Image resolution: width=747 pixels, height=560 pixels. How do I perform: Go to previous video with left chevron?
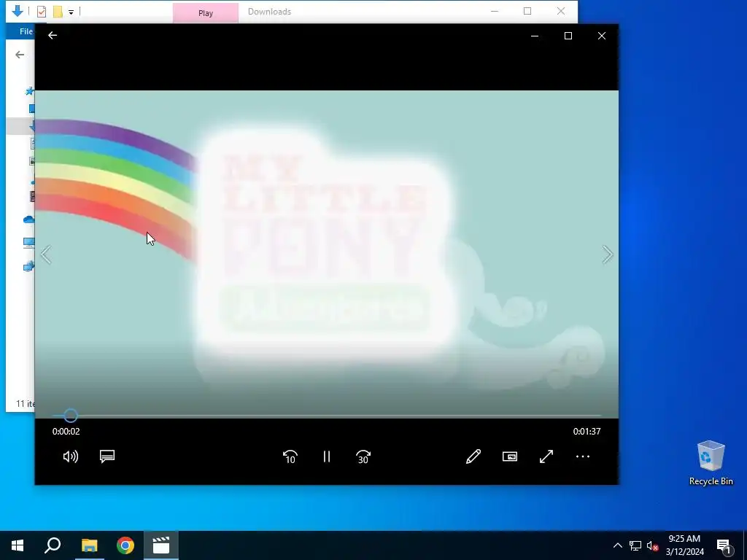46,254
